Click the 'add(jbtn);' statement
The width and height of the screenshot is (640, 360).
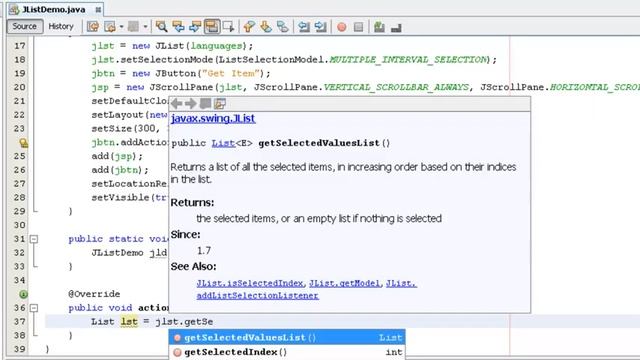(x=120, y=170)
